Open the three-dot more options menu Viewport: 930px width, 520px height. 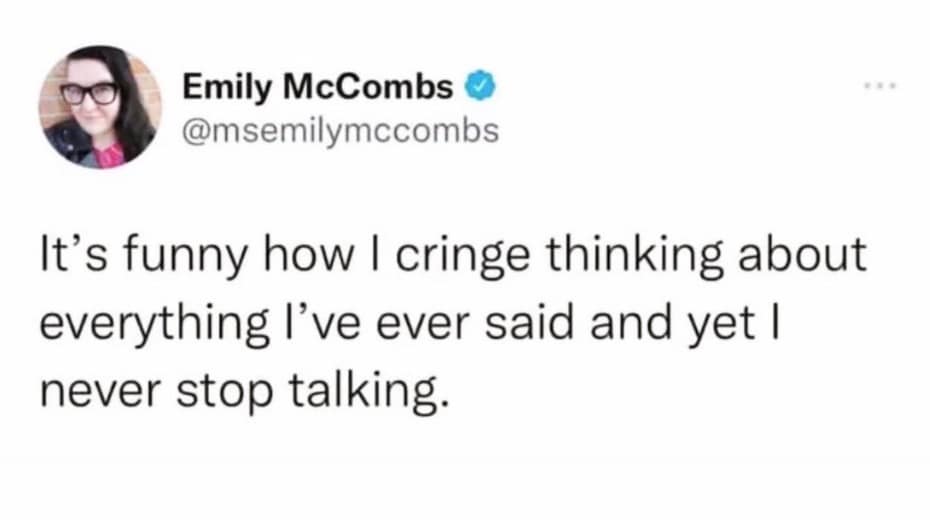coord(877,87)
